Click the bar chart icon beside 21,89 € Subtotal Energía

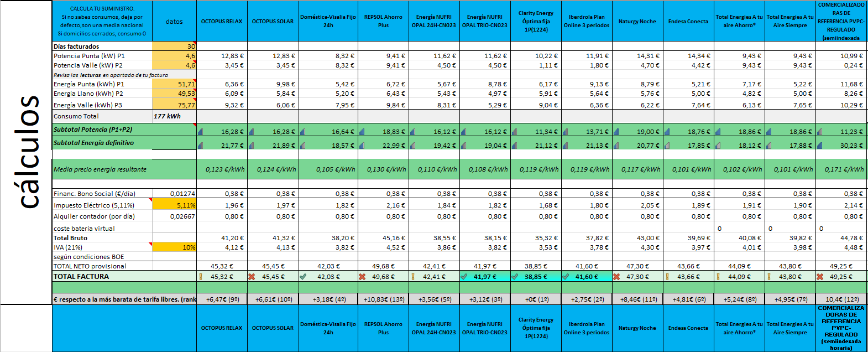point(252,146)
